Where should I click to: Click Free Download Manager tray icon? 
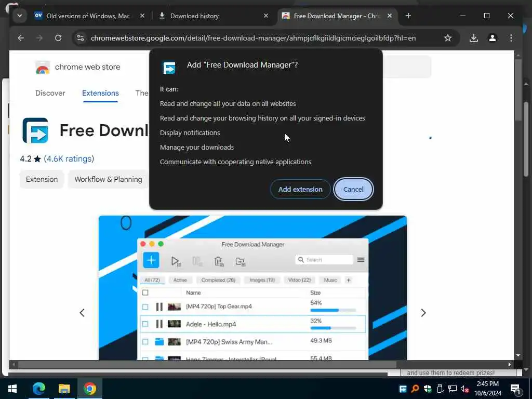tap(403, 389)
